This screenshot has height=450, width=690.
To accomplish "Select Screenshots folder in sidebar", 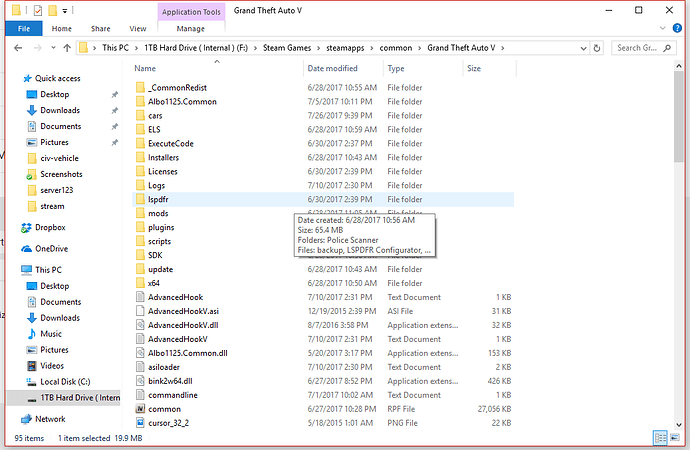I will (x=61, y=174).
